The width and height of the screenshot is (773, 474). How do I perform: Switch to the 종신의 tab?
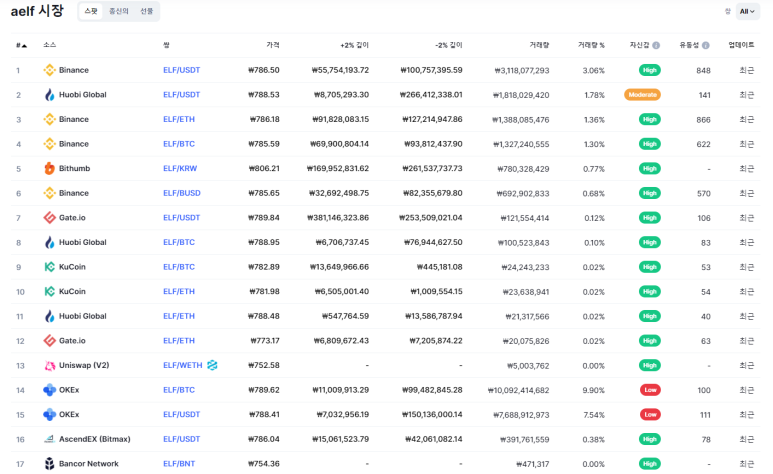pos(119,11)
